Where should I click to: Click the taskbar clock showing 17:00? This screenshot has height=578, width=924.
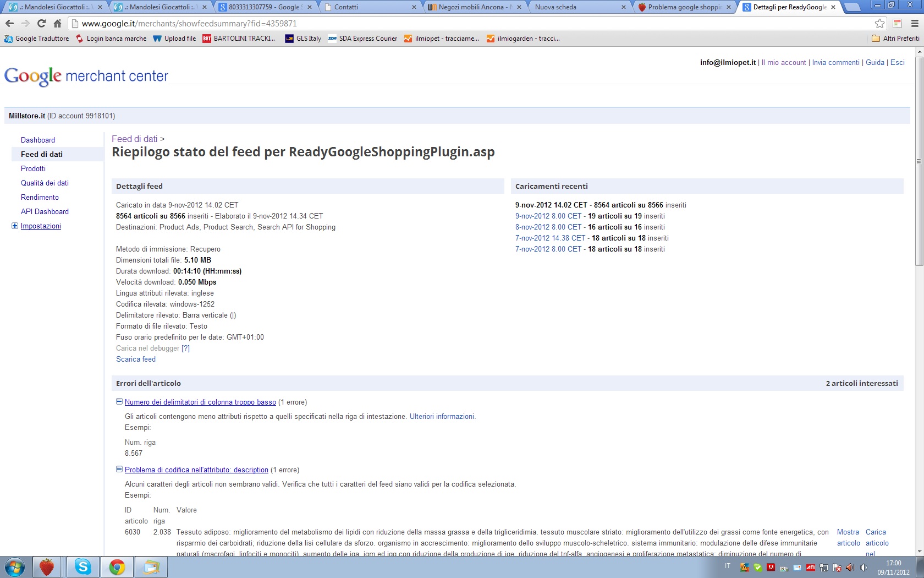click(x=894, y=568)
